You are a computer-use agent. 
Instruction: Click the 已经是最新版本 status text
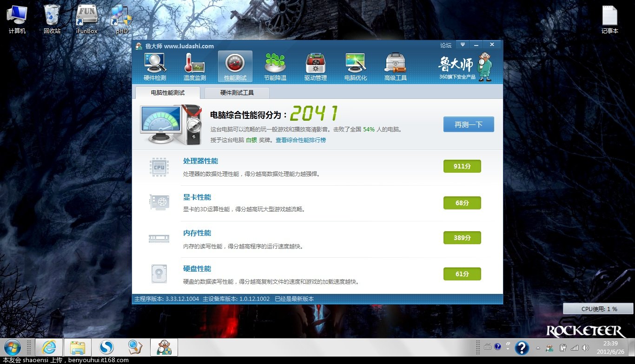tap(294, 299)
